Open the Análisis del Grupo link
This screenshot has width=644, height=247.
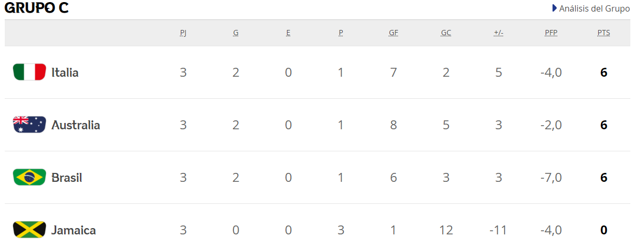click(x=594, y=8)
